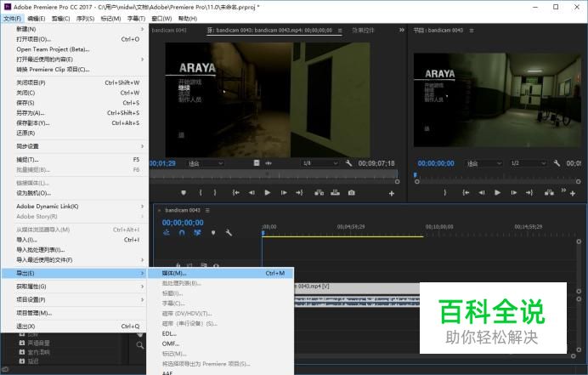Click the search magnifier in the lower-left panel
The height and width of the screenshot is (375, 588).
pos(140,345)
